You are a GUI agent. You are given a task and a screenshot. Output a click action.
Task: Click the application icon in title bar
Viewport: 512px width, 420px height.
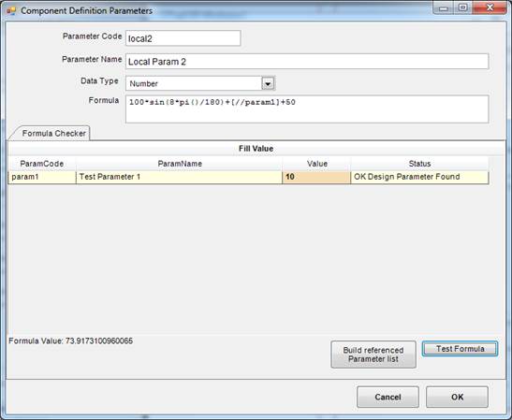pos(11,11)
